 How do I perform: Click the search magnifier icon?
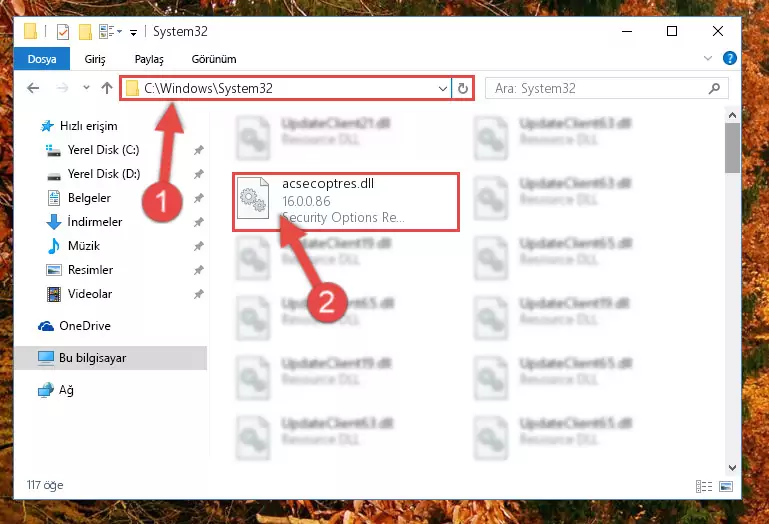tap(715, 88)
